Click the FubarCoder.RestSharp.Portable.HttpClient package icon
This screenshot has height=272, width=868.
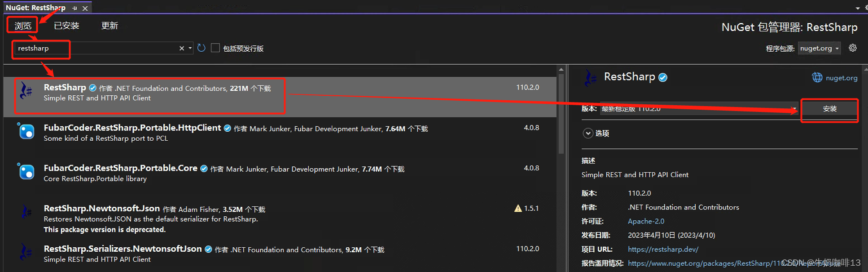coord(26,132)
